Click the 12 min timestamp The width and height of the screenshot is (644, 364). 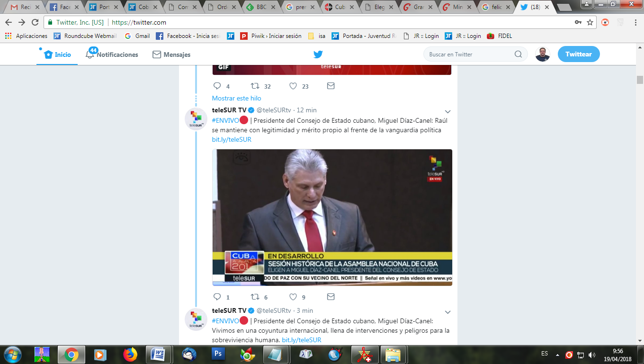point(307,110)
